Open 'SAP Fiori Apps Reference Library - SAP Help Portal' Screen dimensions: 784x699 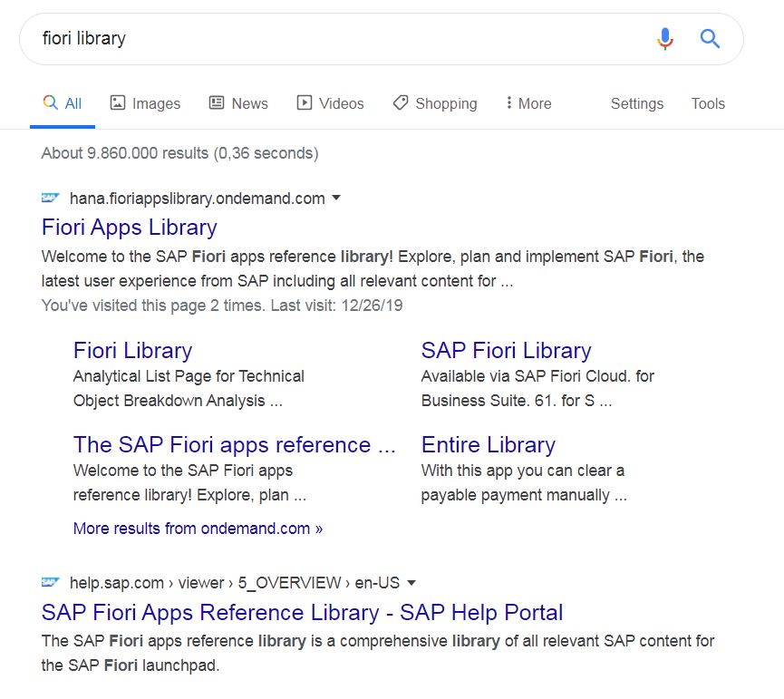tap(302, 612)
